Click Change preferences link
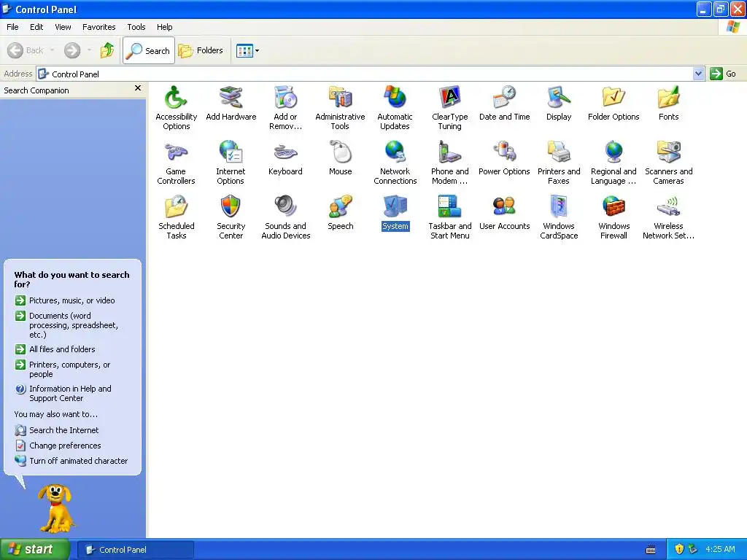Screen dimensions: 747x560 [x=65, y=446]
